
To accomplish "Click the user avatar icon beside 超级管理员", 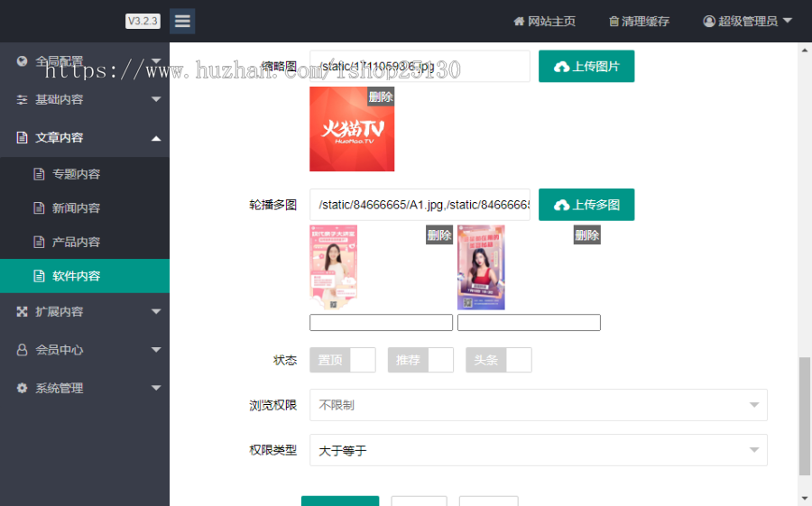I will coord(709,22).
